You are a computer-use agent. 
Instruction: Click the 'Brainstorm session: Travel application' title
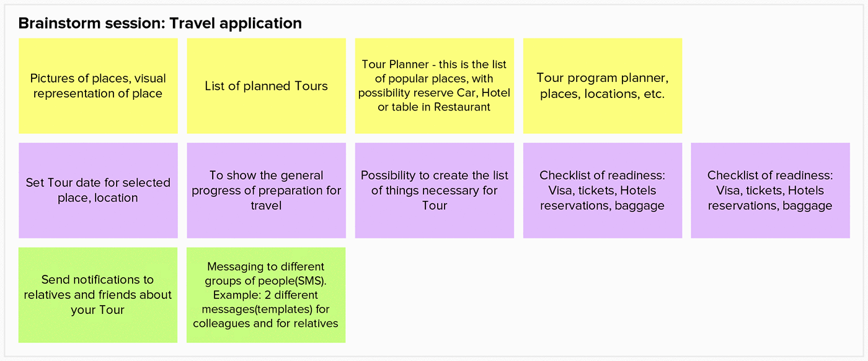[x=160, y=24]
